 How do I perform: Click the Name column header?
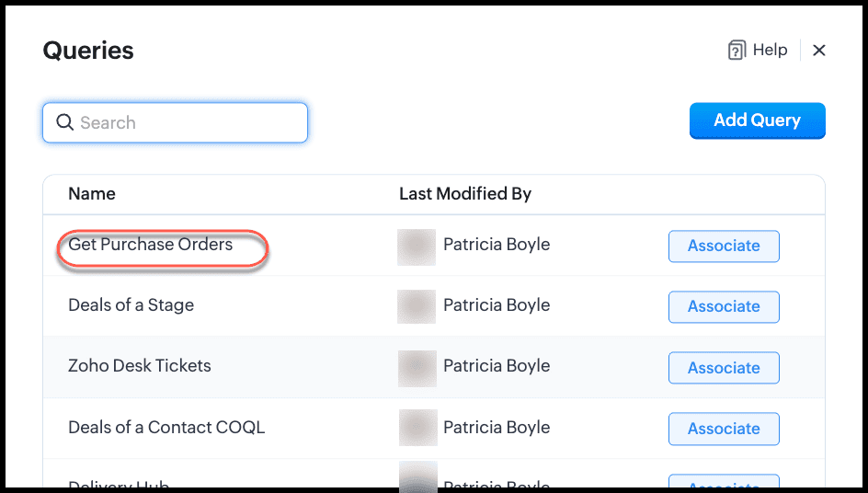(x=92, y=194)
